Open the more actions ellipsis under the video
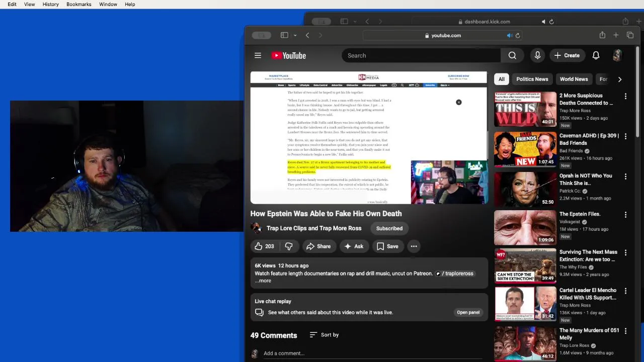This screenshot has width=644, height=362. coord(414,246)
